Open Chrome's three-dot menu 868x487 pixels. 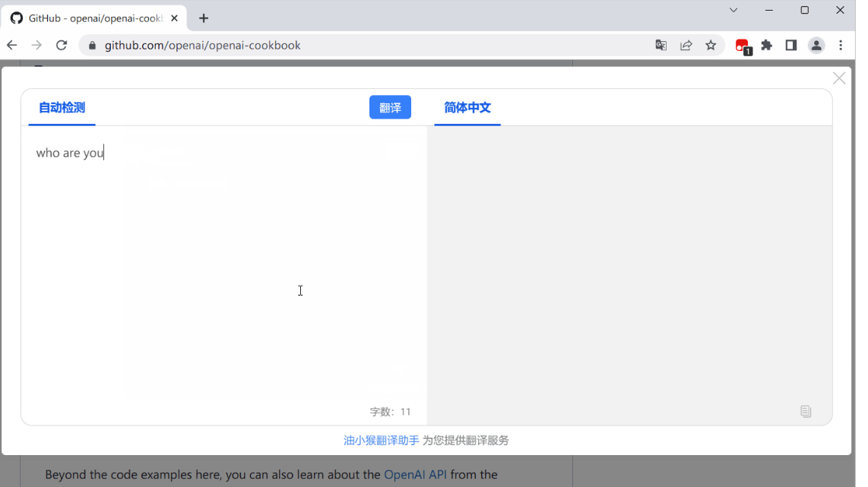(x=841, y=46)
